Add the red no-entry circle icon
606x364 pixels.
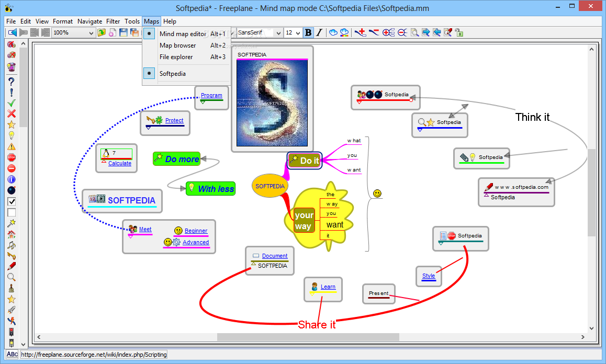click(11, 168)
